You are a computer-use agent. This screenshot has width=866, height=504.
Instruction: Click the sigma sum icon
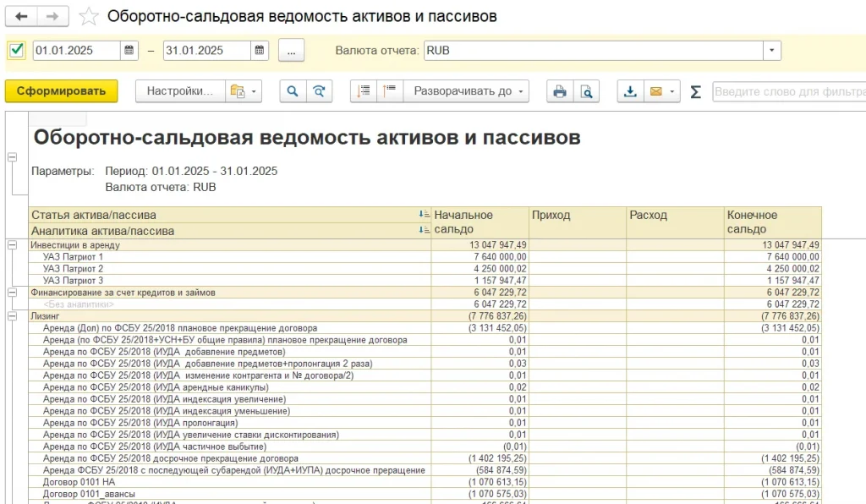pyautogui.click(x=695, y=91)
